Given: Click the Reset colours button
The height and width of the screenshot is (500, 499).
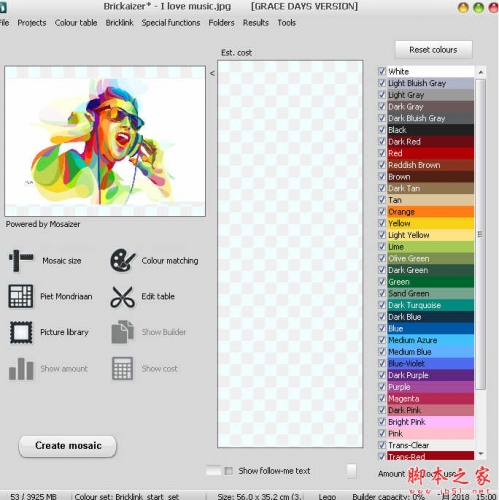Looking at the screenshot, I should pos(433,50).
